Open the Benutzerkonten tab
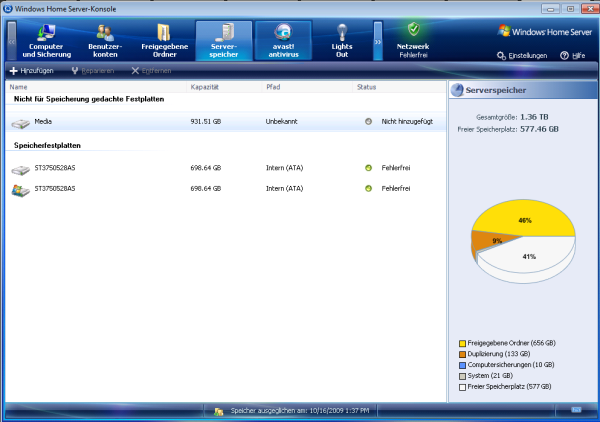 pyautogui.click(x=105, y=41)
